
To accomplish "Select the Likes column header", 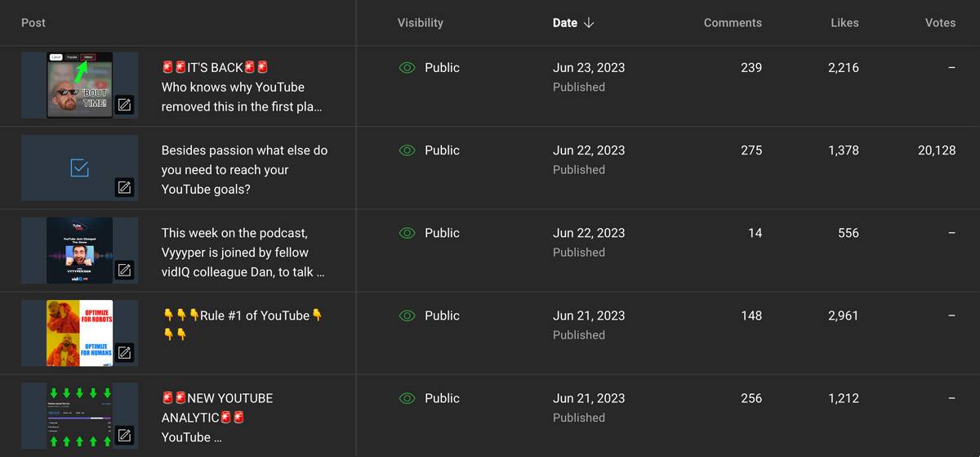I will click(x=844, y=23).
